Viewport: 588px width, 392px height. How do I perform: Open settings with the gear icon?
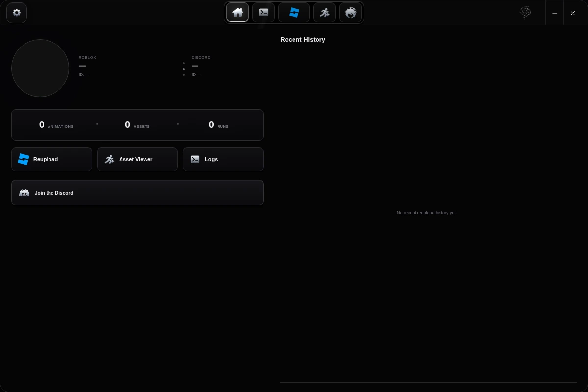pyautogui.click(x=17, y=13)
